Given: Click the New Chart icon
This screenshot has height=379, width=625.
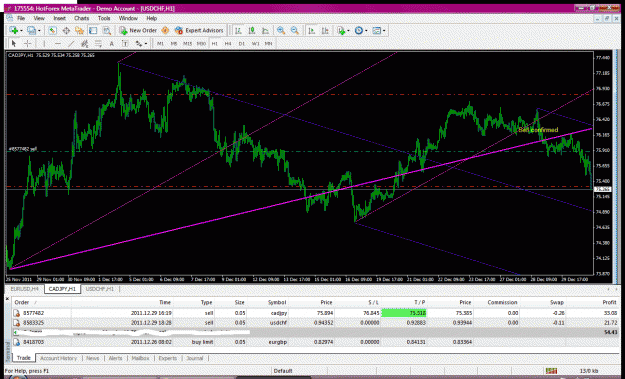Looking at the screenshot, I should click(x=14, y=30).
